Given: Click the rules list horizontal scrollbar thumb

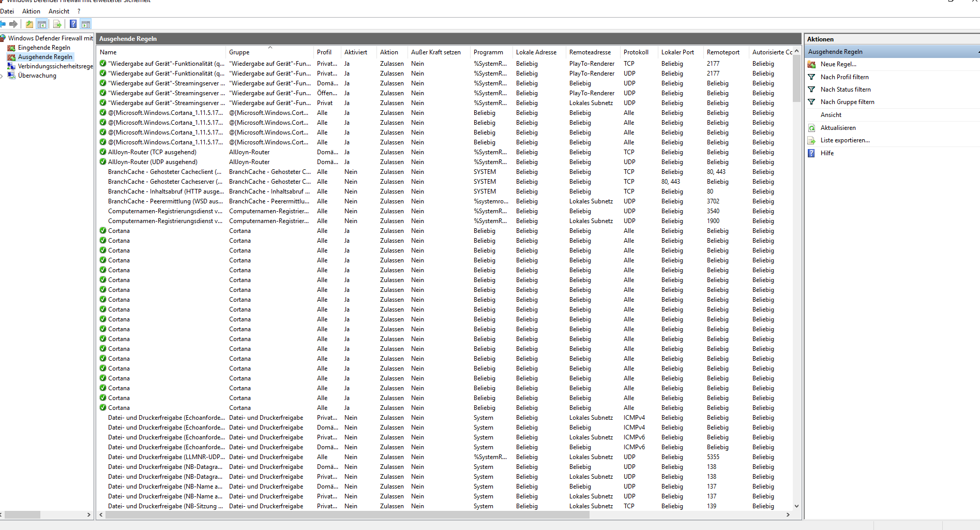Looking at the screenshot, I should 347,514.
